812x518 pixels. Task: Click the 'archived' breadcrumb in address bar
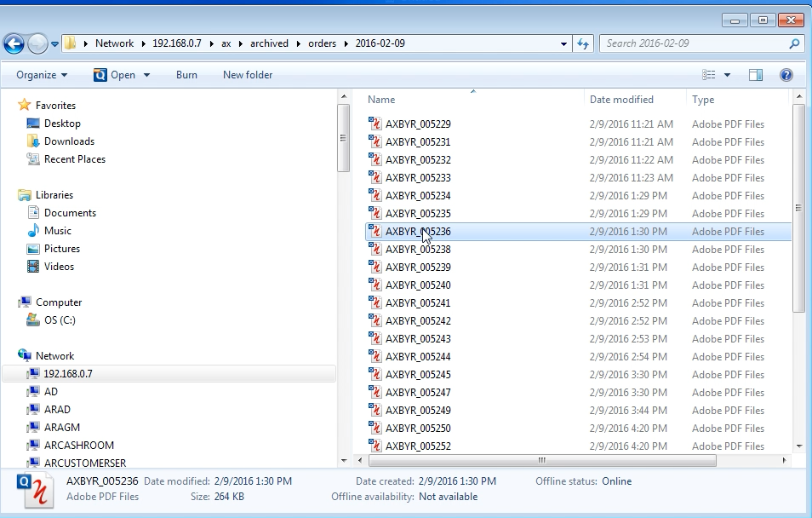269,43
